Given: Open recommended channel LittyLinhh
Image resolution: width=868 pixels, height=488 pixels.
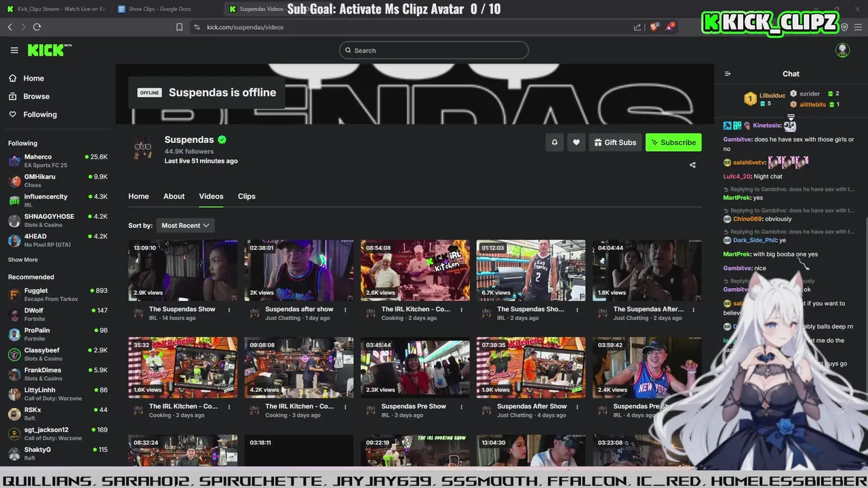Looking at the screenshot, I should tap(58, 394).
